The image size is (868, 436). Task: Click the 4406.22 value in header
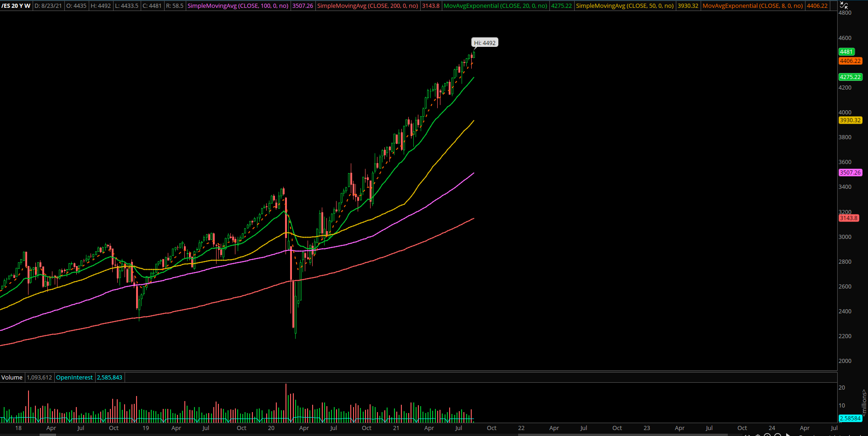[x=817, y=6]
